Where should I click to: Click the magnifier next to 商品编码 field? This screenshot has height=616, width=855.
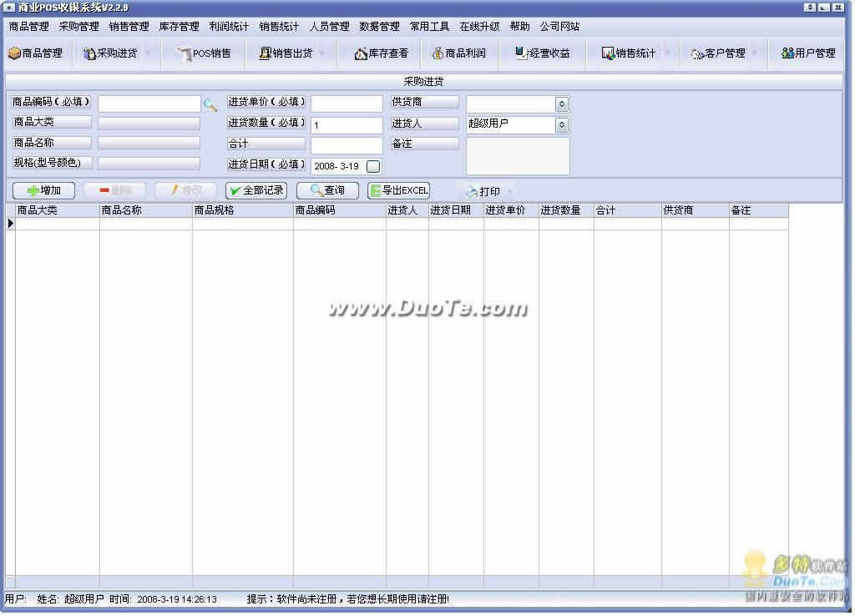[x=210, y=105]
